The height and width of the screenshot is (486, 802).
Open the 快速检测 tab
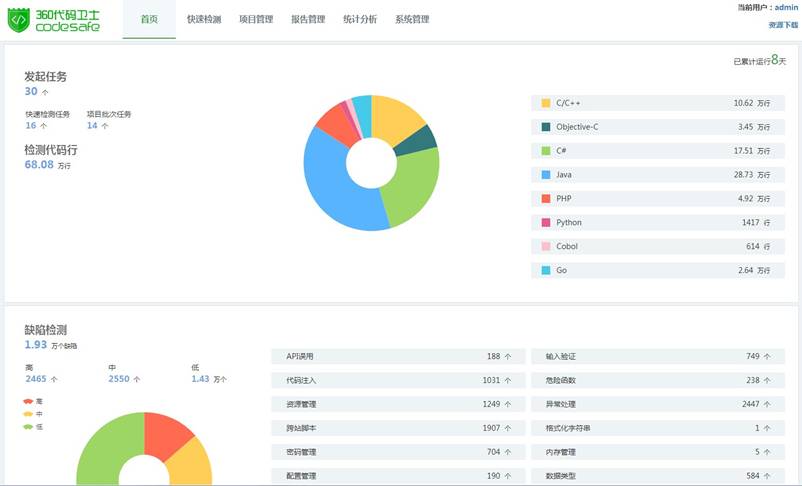[x=204, y=19]
